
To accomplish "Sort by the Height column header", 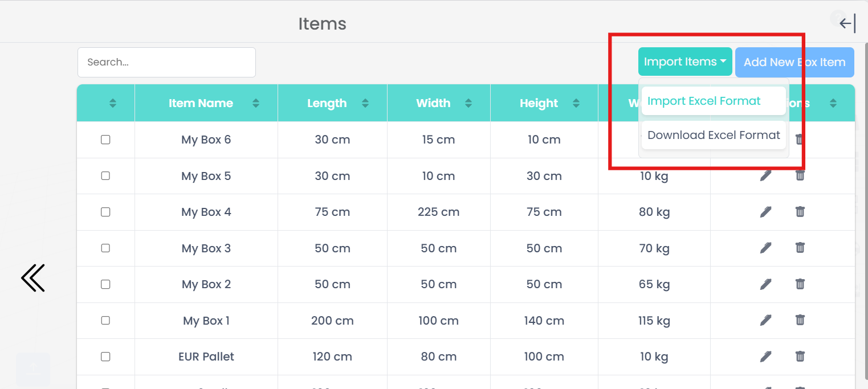I will [x=576, y=103].
